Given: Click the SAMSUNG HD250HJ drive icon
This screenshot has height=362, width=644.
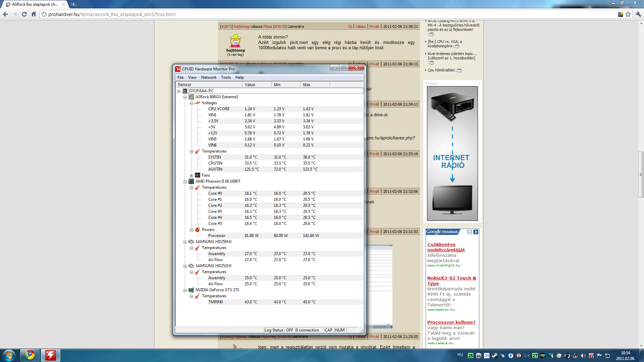Looking at the screenshot, I should (191, 242).
